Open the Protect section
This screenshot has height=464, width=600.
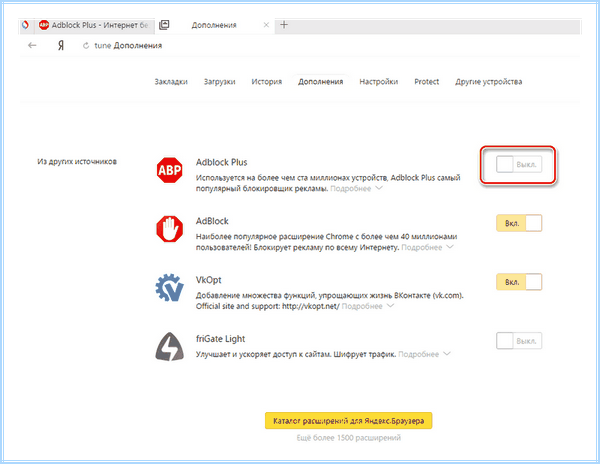click(427, 81)
